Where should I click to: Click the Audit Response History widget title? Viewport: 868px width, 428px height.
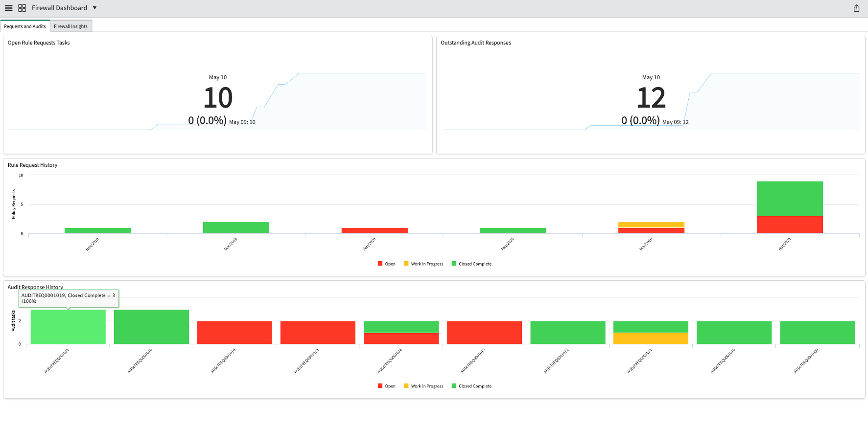click(x=35, y=287)
